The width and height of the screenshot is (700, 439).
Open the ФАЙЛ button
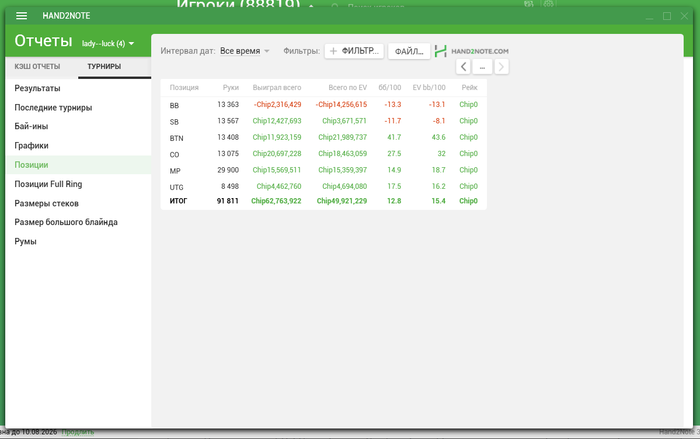tap(409, 51)
